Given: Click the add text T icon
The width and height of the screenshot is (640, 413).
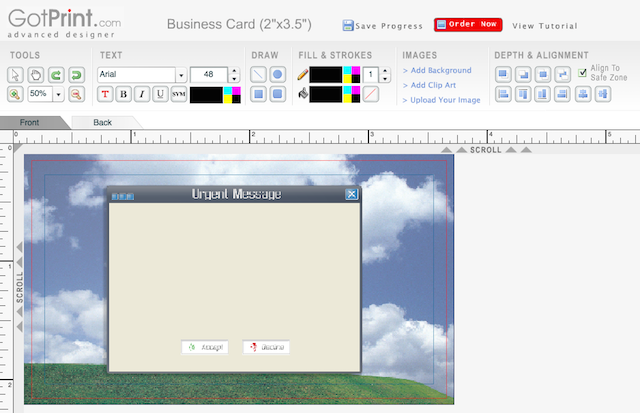Looking at the screenshot, I should tap(105, 94).
